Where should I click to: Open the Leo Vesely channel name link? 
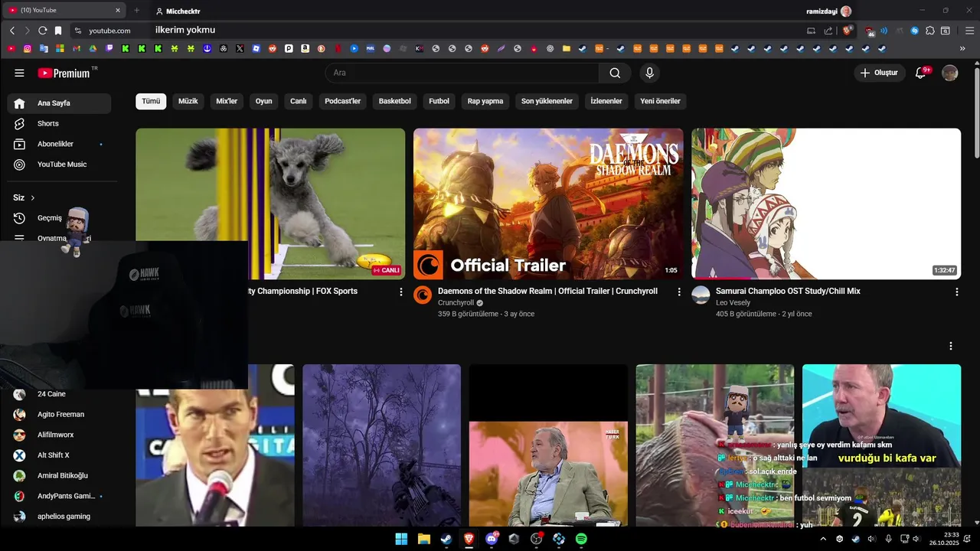[x=733, y=303]
